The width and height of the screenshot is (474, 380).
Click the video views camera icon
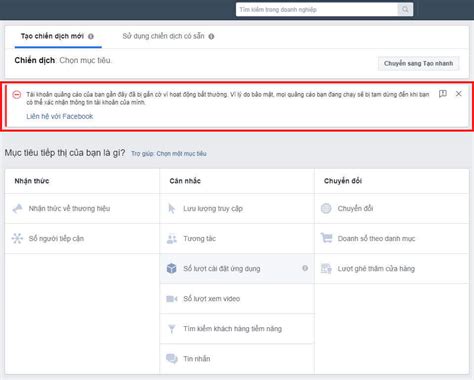[172, 299]
